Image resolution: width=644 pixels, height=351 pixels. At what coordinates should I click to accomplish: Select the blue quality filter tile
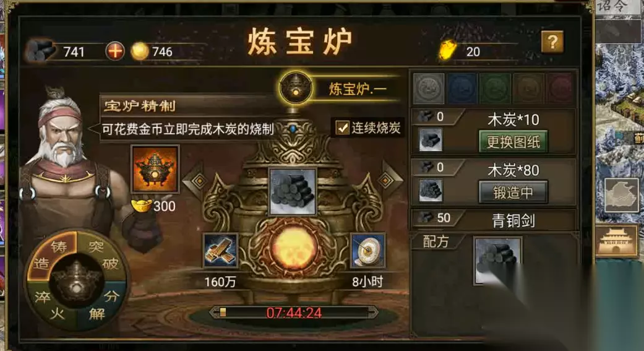click(x=462, y=89)
